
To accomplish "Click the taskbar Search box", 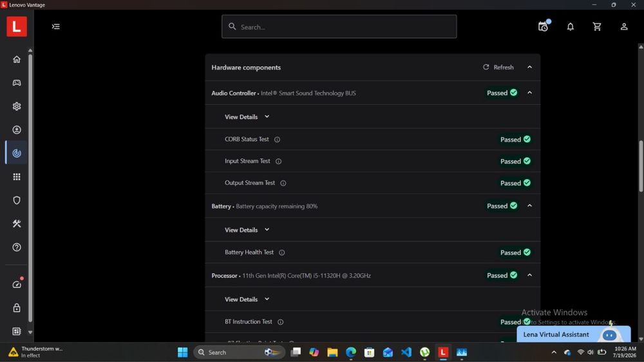I will pos(239,352).
